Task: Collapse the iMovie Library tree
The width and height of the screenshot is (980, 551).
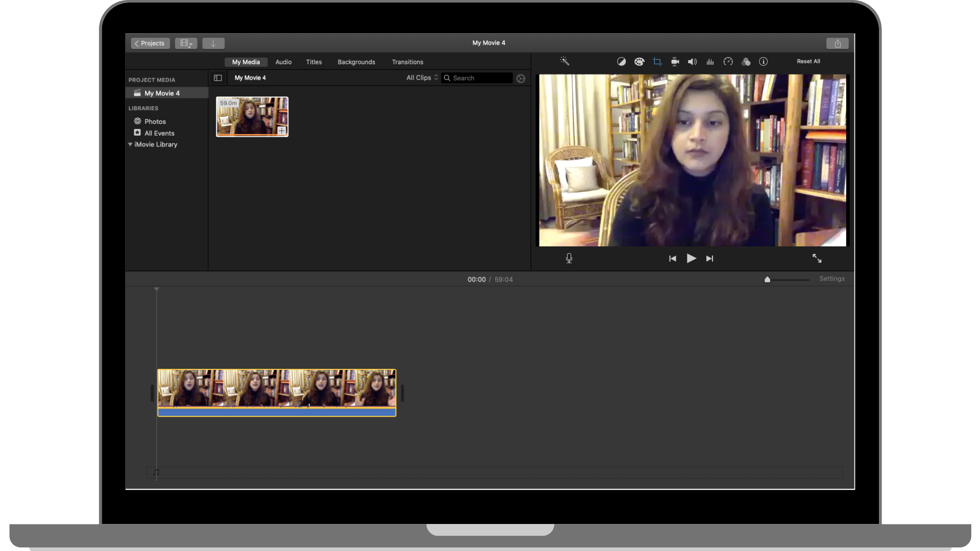Action: 130,144
